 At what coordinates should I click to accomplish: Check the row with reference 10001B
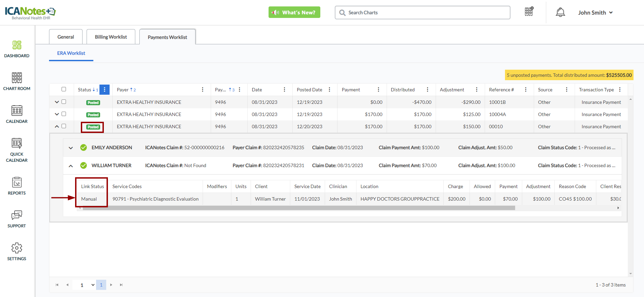(x=64, y=102)
